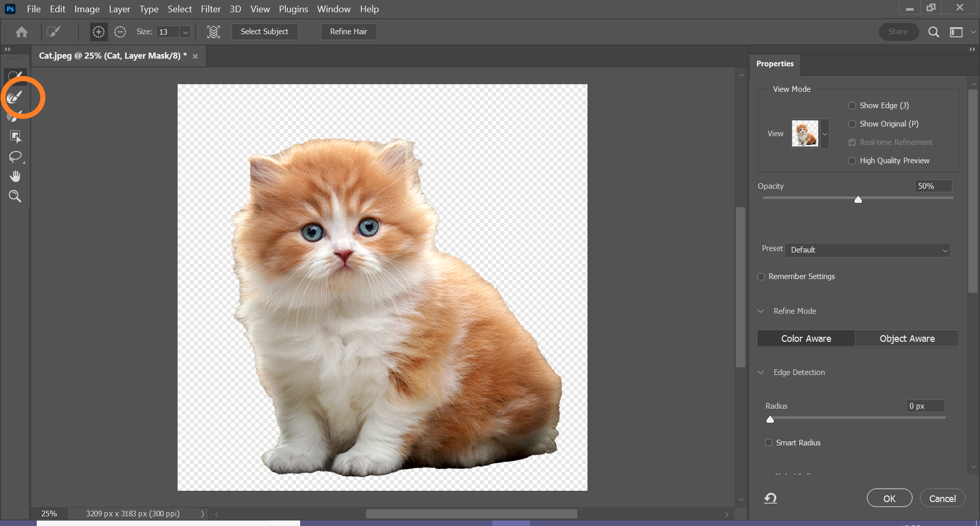This screenshot has width=980, height=526.
Task: Select the Zoom tool
Action: coord(15,196)
